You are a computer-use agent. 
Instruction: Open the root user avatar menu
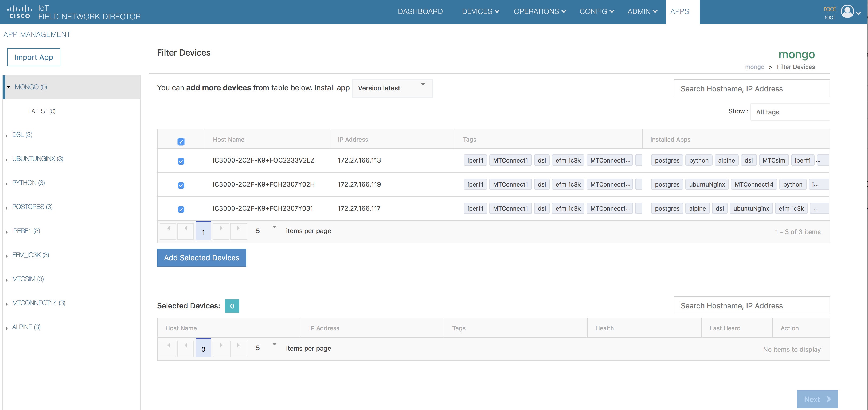click(x=850, y=12)
